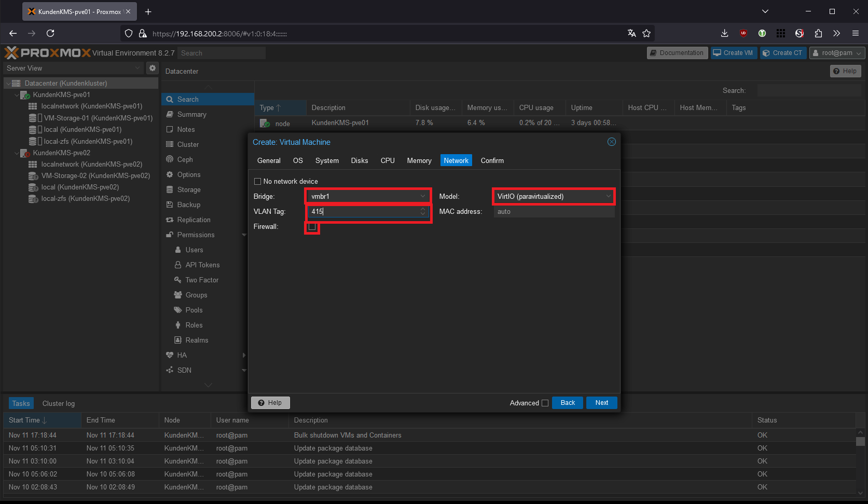Click the Back button in the dialog
This screenshot has width=868, height=504.
click(568, 403)
